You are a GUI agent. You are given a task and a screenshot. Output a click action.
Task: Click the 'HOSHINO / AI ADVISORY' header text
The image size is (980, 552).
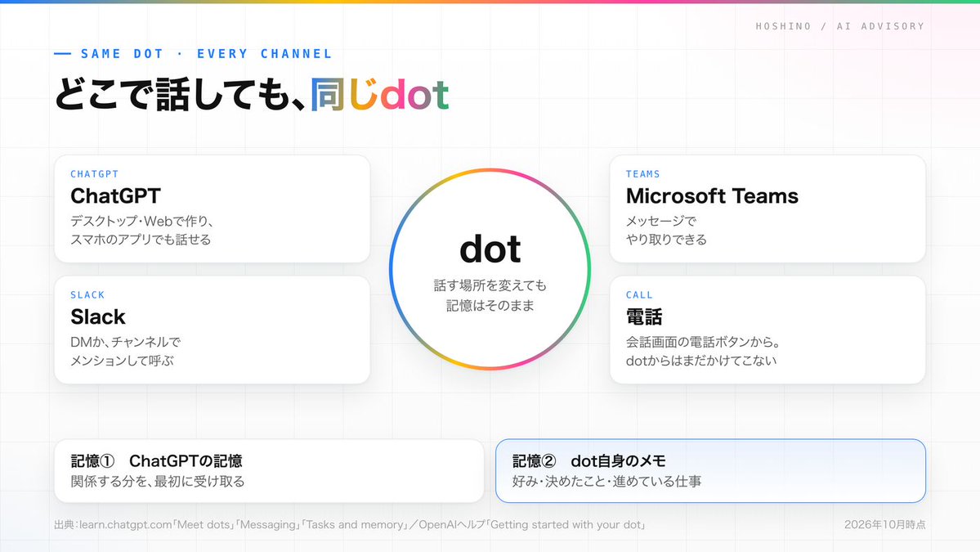pos(839,26)
